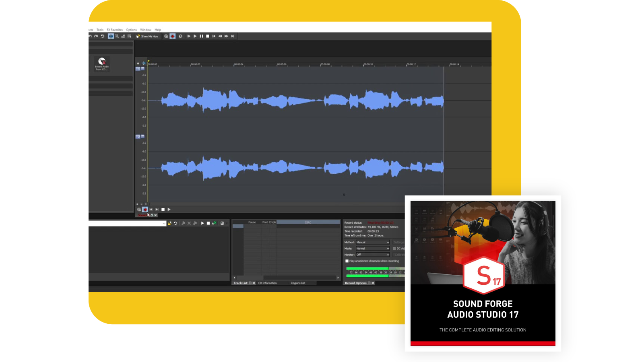Open the Monitor dropdown set to Off
Image resolution: width=644 pixels, height=362 pixels.
tap(373, 255)
